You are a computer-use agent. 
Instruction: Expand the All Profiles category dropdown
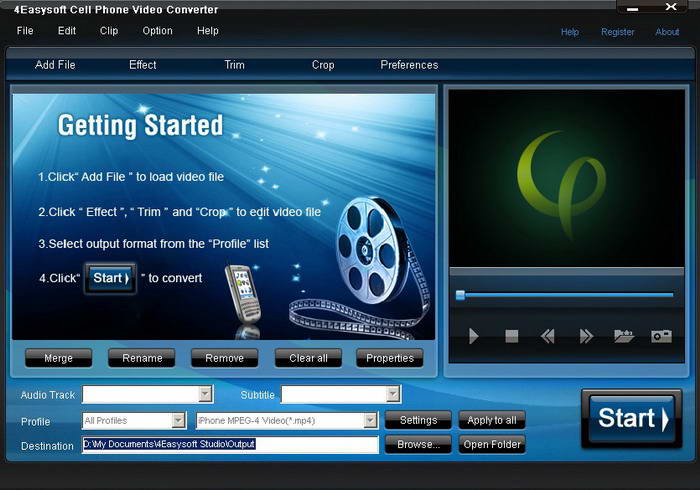(179, 420)
